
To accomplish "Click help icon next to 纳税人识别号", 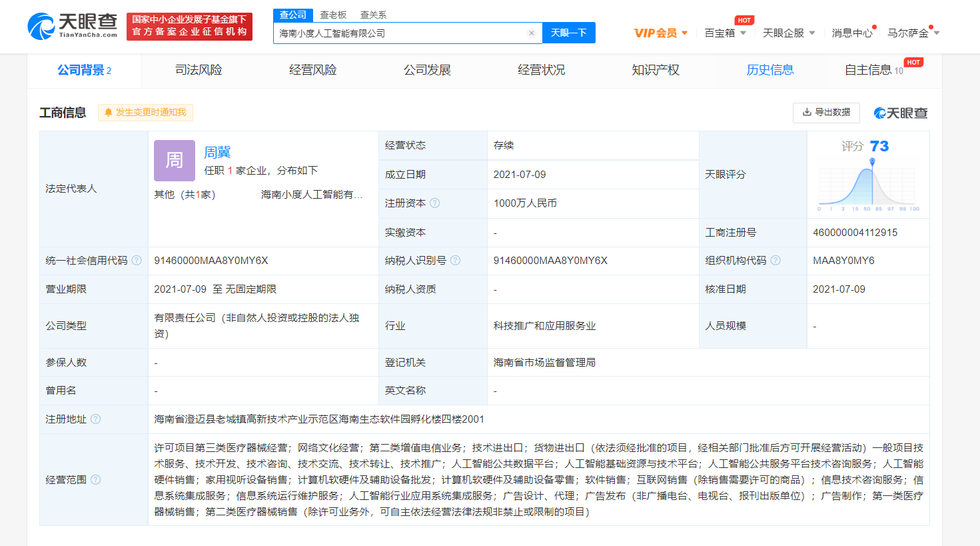I will click(x=456, y=261).
